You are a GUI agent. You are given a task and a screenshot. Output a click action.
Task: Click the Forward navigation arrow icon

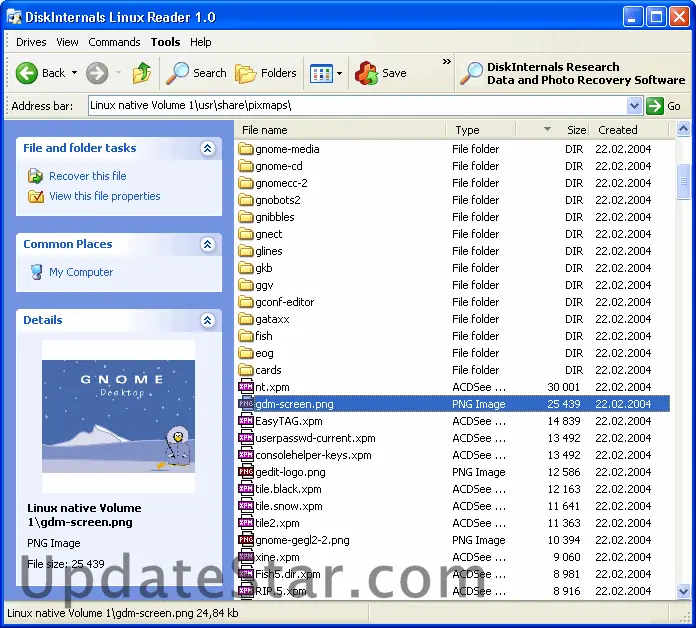click(97, 73)
